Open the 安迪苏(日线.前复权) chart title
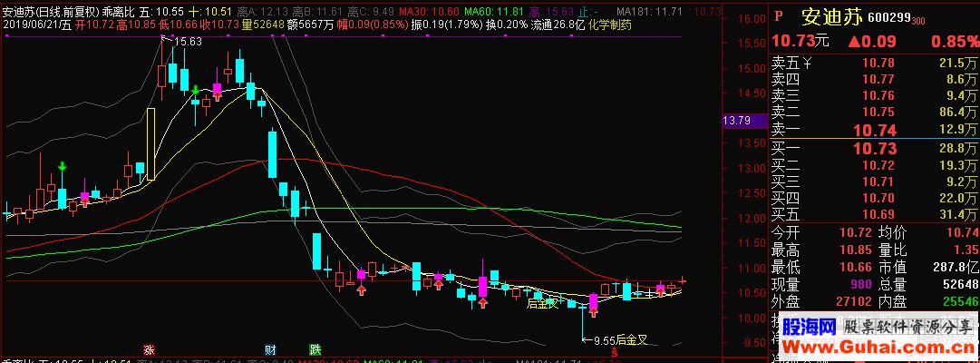The width and height of the screenshot is (980, 363). [51, 11]
